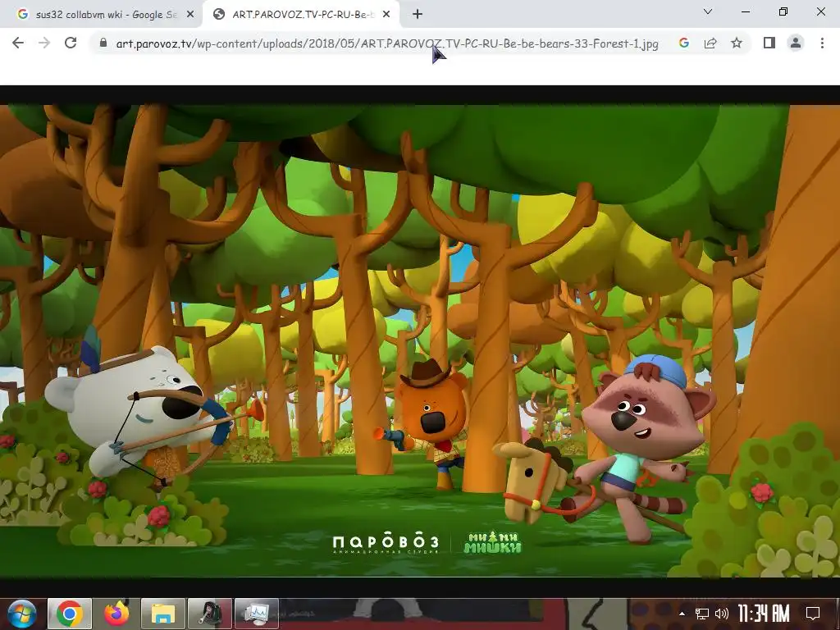Image resolution: width=840 pixels, height=630 pixels.
Task: Close the ART.PAROVOZ.TV tab
Action: click(386, 15)
